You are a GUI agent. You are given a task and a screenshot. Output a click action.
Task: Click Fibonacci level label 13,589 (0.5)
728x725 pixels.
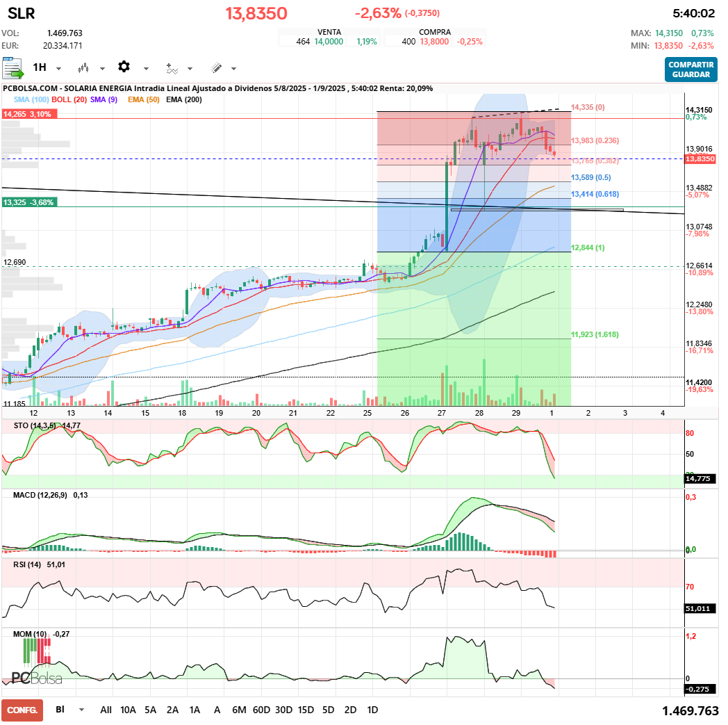point(590,177)
